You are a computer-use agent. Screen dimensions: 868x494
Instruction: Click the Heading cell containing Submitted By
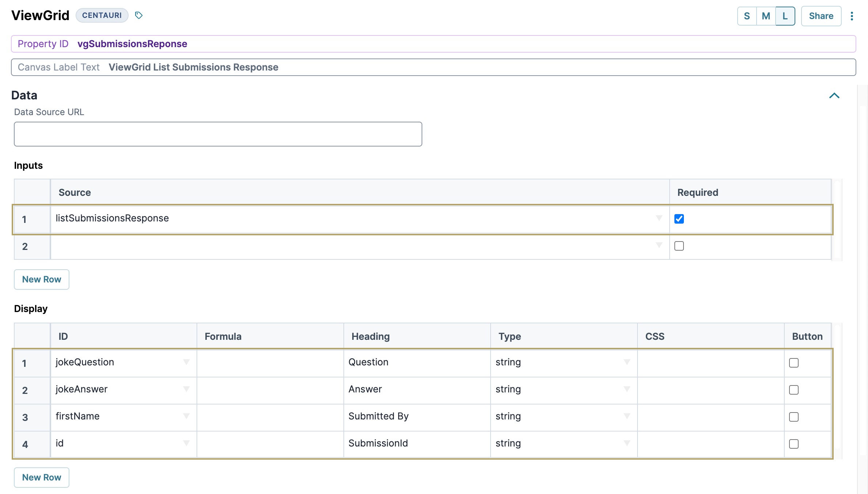417,416
